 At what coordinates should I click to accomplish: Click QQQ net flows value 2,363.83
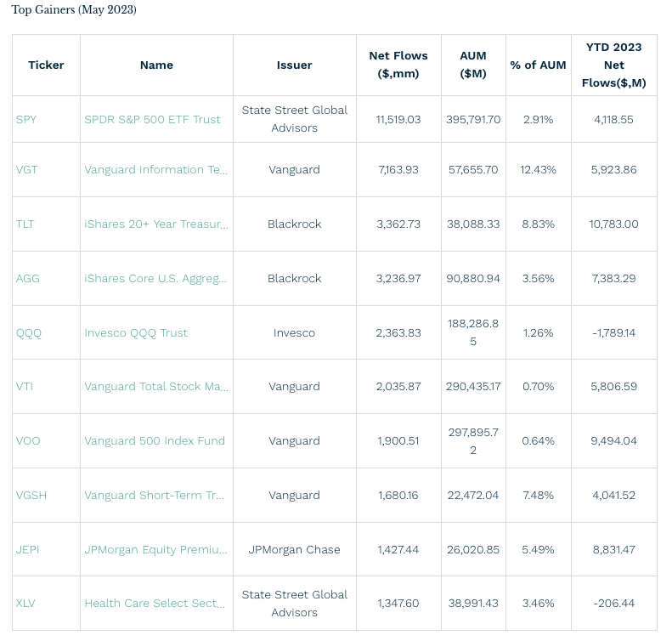click(398, 333)
